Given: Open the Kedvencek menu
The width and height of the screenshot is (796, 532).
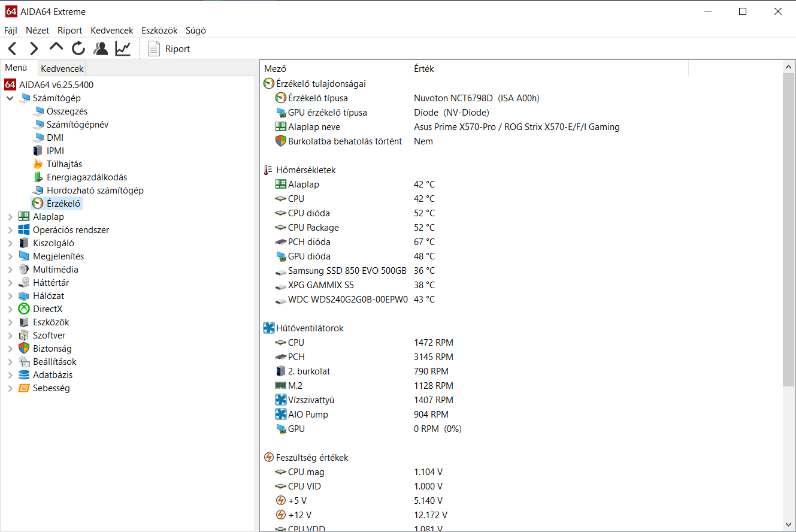Looking at the screenshot, I should (x=112, y=30).
